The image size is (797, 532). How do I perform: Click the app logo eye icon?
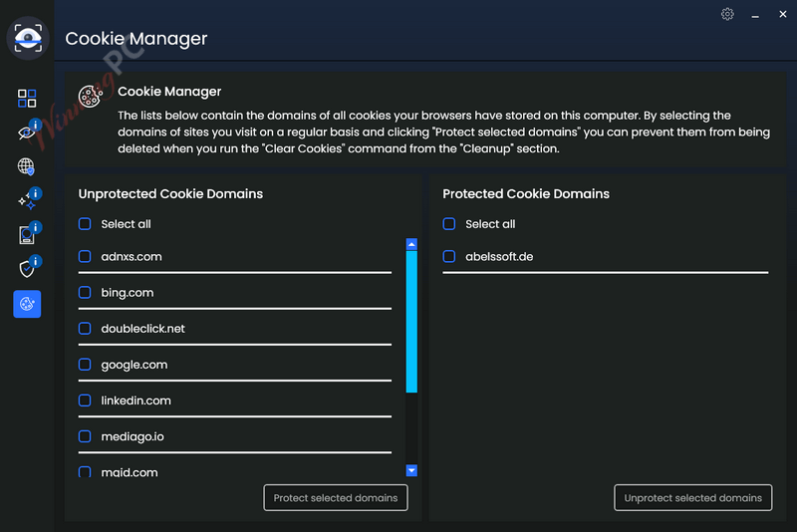[28, 38]
